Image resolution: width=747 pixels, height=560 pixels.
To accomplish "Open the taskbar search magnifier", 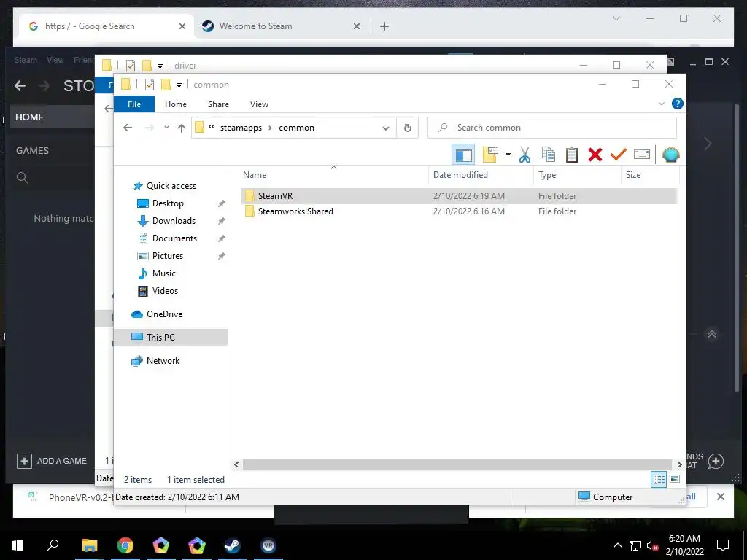I will [x=53, y=545].
